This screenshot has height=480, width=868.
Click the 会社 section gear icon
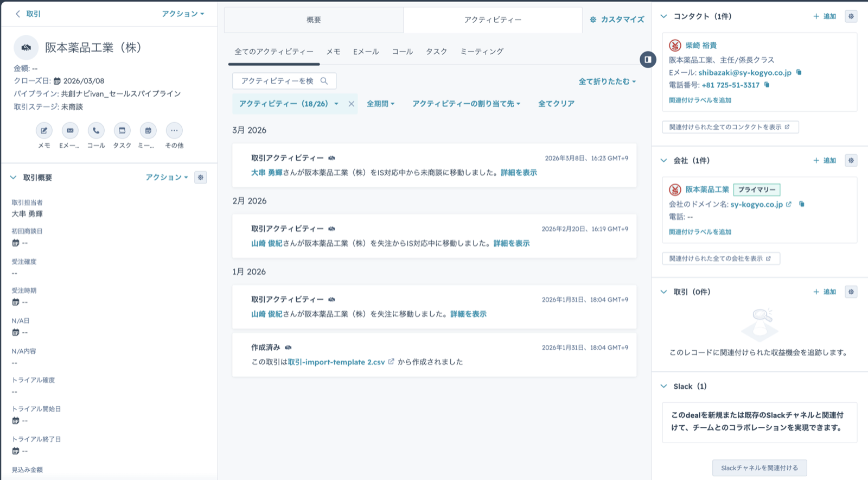[851, 161]
